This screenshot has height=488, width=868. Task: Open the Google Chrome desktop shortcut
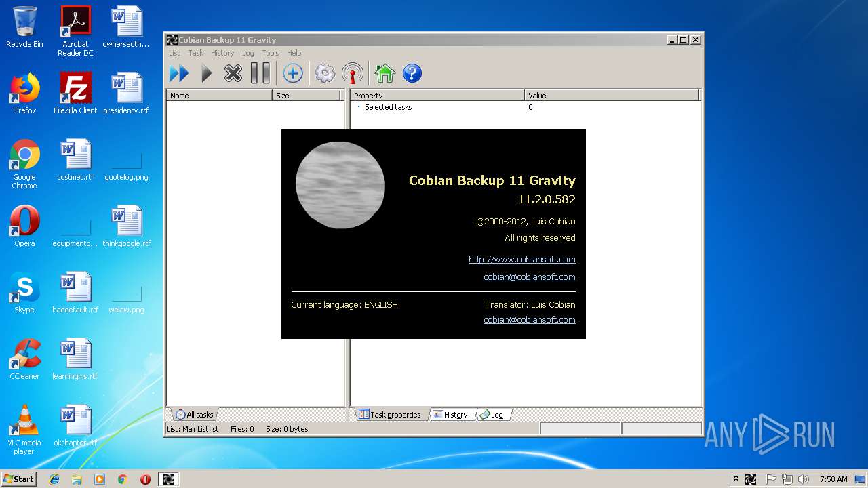point(24,164)
